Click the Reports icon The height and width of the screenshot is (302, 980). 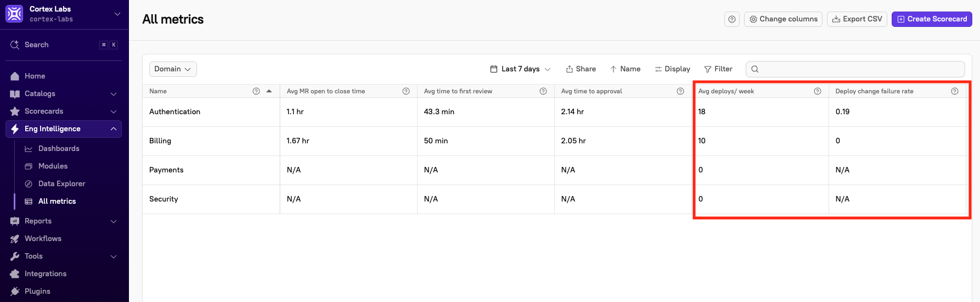pyautogui.click(x=15, y=221)
